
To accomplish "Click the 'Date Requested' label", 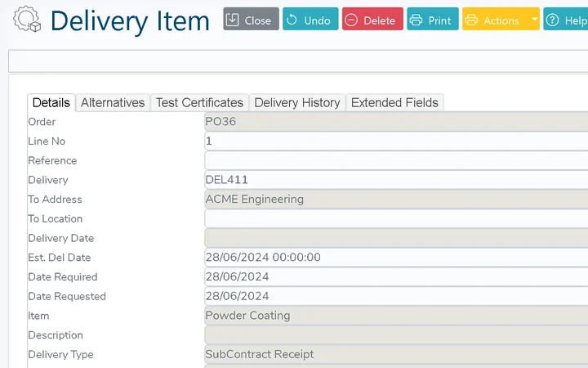I will coord(67,297).
